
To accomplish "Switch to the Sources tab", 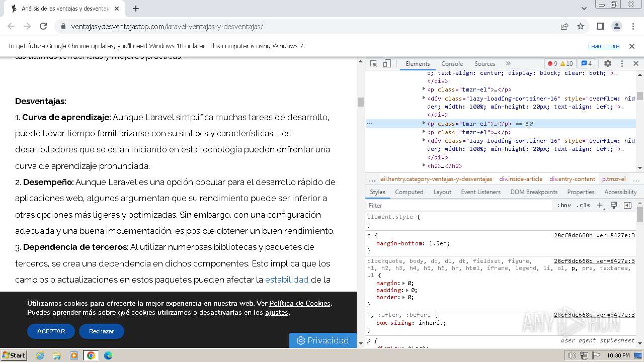I will click(485, 64).
